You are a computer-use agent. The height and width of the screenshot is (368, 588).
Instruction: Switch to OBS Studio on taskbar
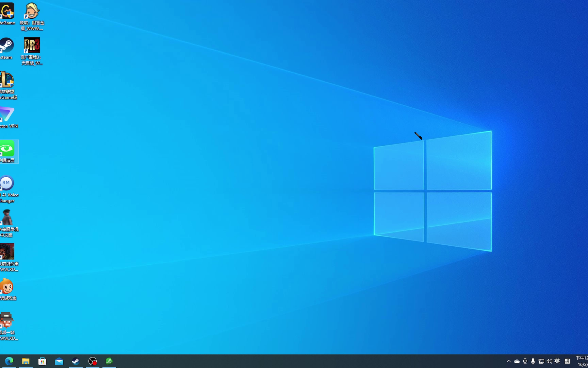tap(92, 361)
